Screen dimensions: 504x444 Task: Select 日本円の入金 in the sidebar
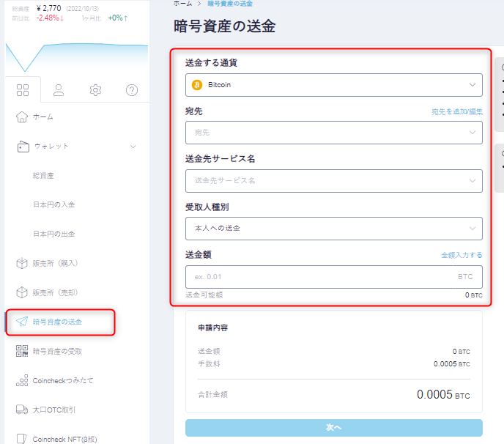(54, 205)
